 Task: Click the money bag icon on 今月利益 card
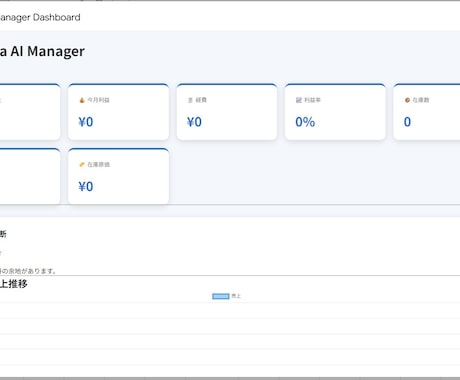point(82,100)
